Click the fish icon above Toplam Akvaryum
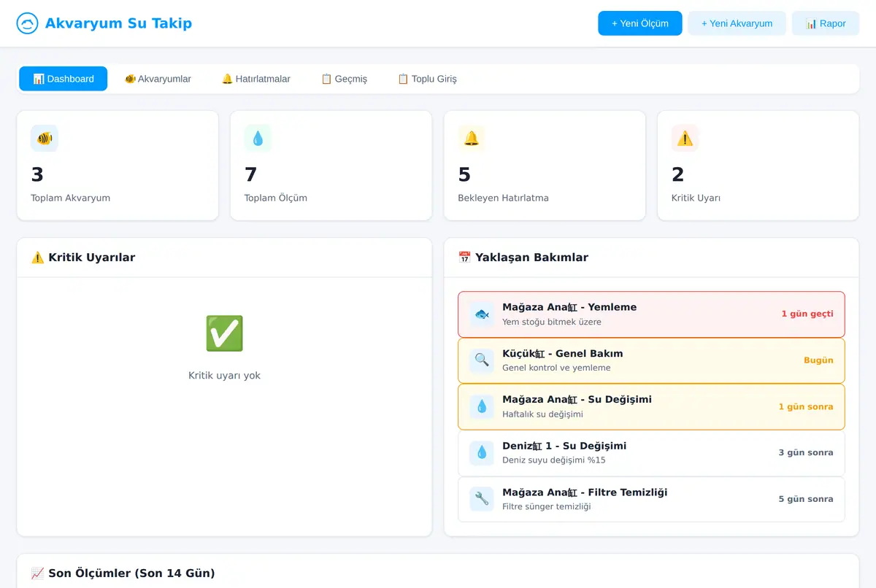The height and width of the screenshot is (588, 876). point(45,138)
